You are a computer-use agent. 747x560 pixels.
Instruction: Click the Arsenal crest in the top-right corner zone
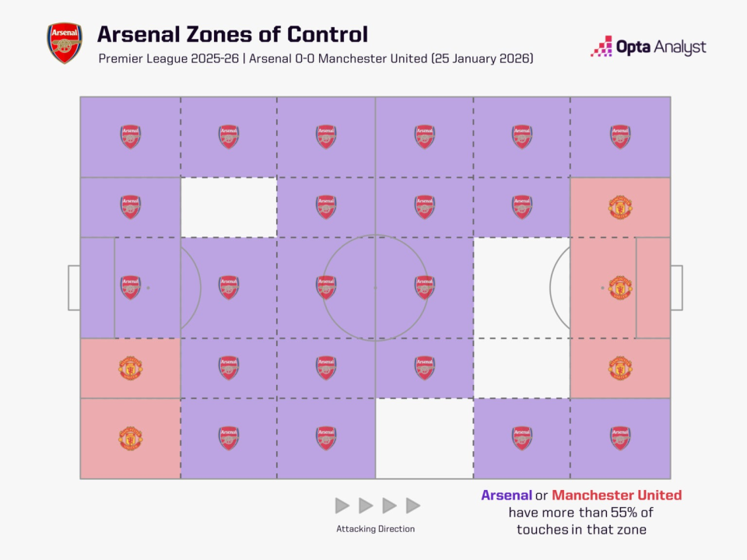click(x=620, y=137)
